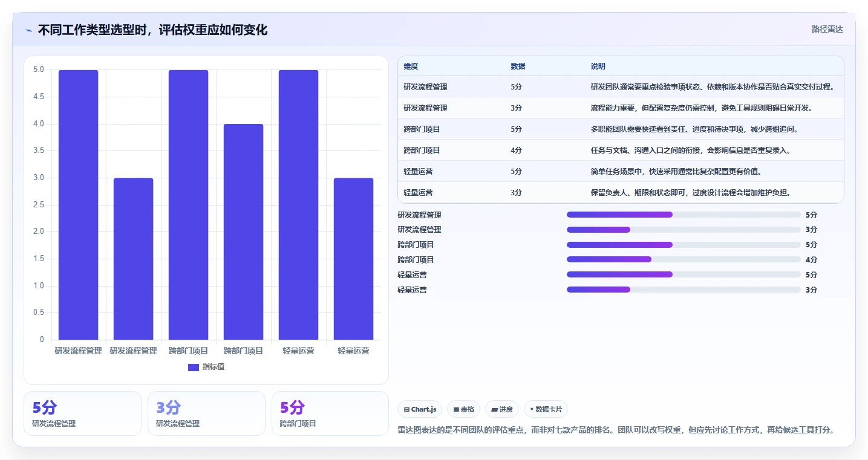Select the row mentioning 过度设计流程会增加维护负担
This screenshot has width=868, height=460.
(x=621, y=193)
